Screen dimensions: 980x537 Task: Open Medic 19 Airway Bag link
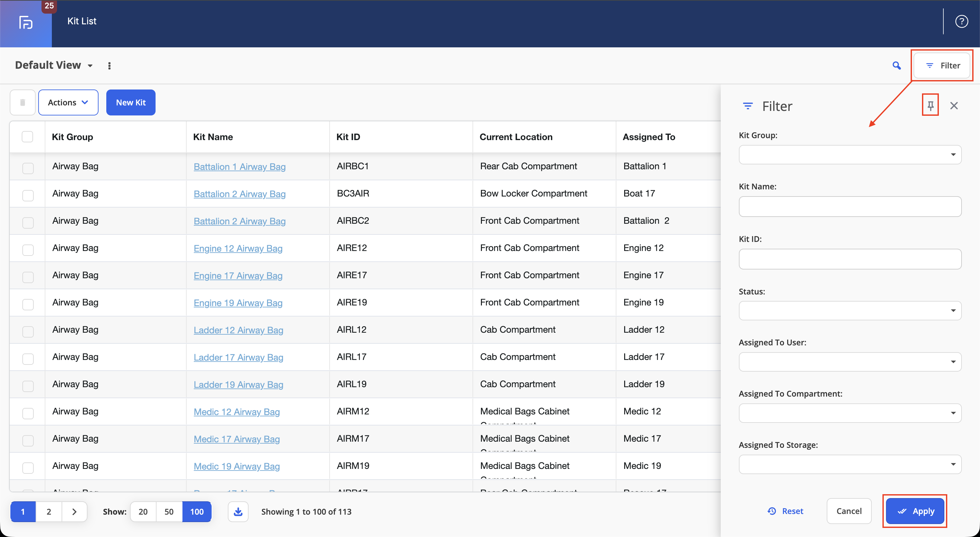(x=237, y=466)
